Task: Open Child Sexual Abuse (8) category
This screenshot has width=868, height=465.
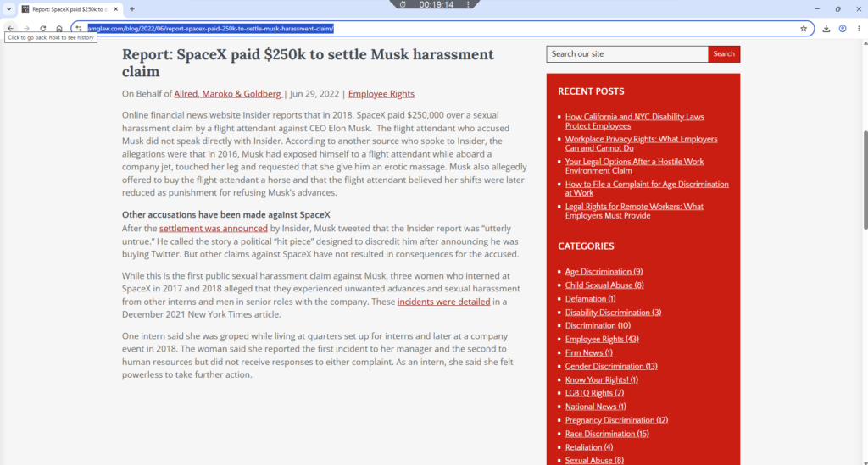Action: pyautogui.click(x=604, y=285)
